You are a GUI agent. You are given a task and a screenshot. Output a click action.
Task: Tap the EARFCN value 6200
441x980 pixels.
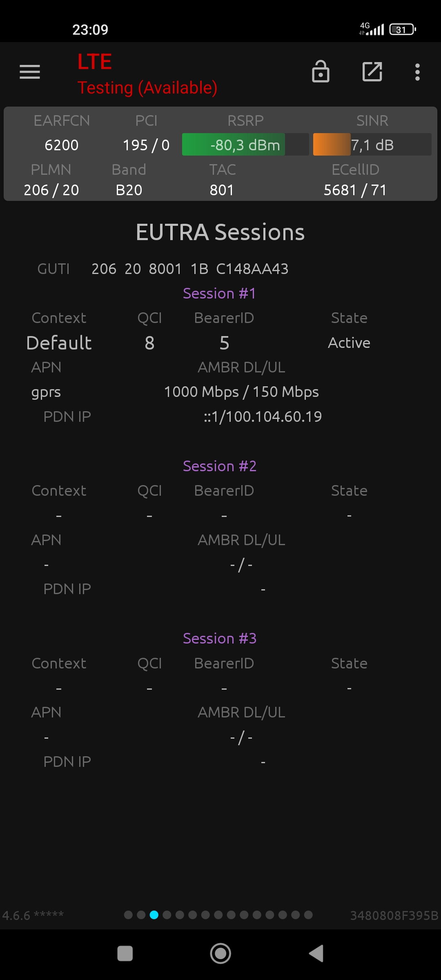62,145
